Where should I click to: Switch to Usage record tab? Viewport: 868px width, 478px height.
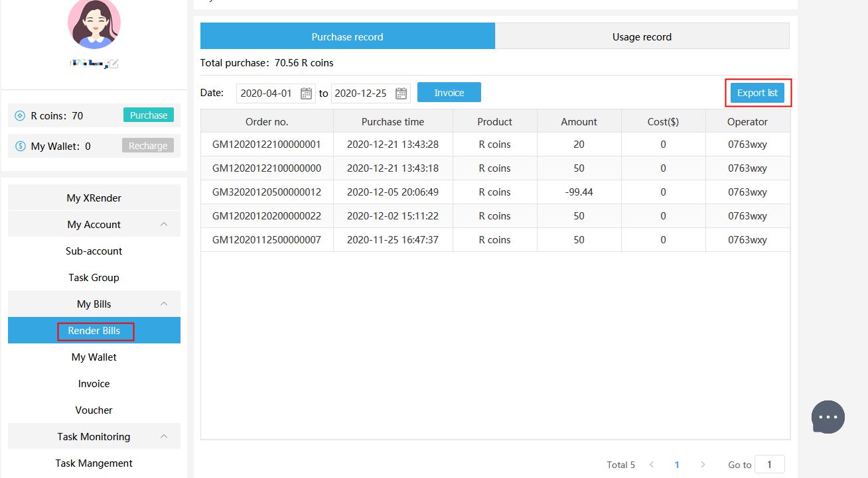tap(642, 36)
